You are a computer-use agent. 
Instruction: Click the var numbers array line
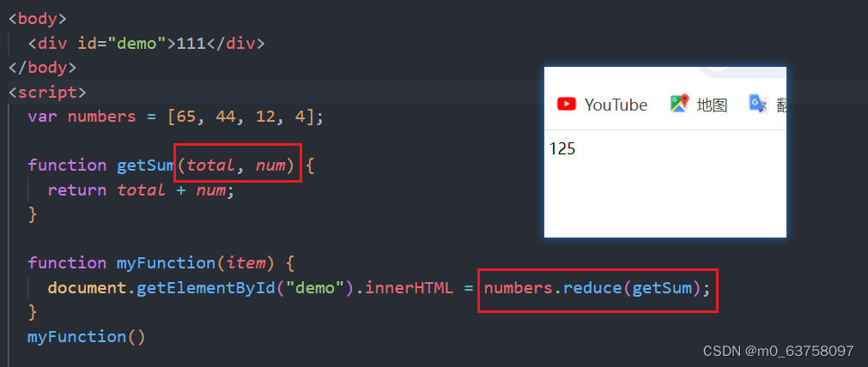point(175,117)
